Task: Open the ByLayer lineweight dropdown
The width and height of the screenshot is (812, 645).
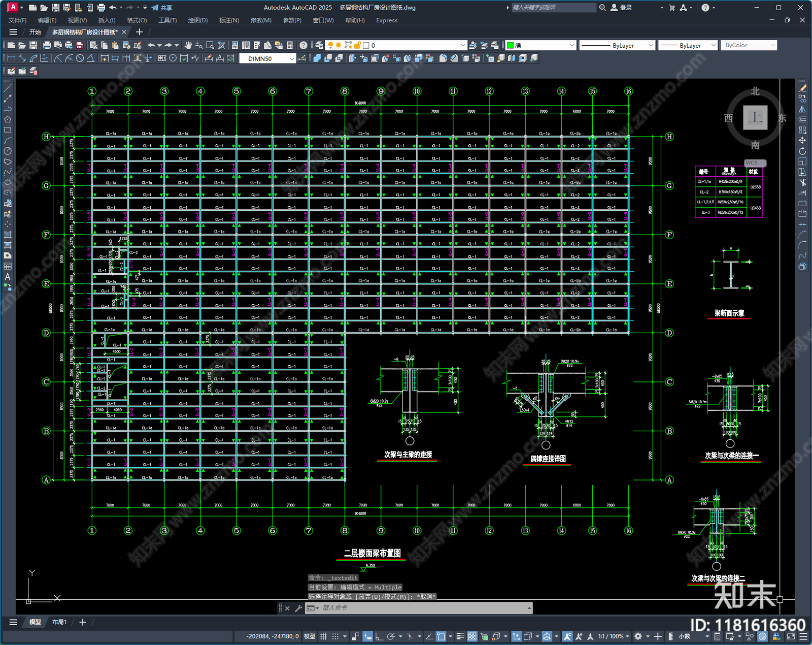Action: (x=688, y=45)
